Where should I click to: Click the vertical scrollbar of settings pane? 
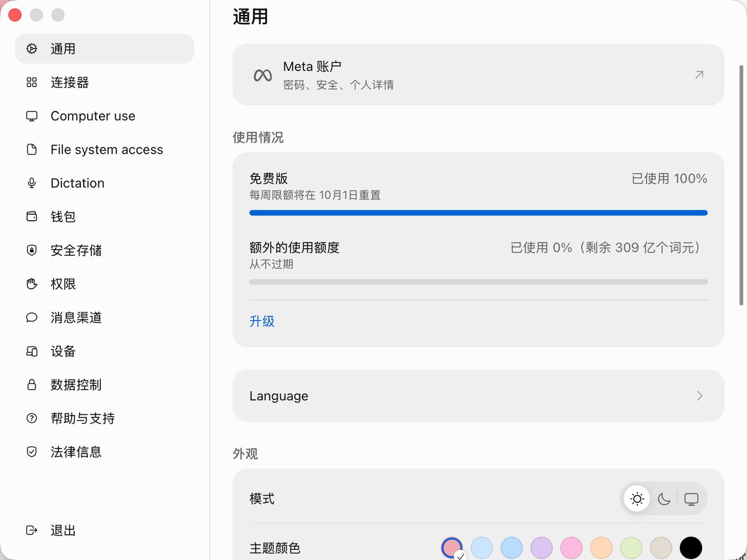[741, 184]
